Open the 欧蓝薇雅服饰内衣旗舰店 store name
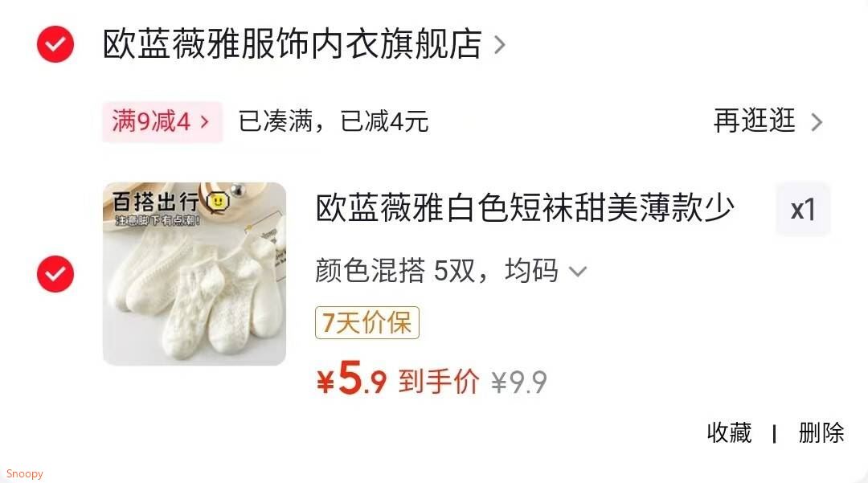The image size is (868, 483). click(x=293, y=44)
